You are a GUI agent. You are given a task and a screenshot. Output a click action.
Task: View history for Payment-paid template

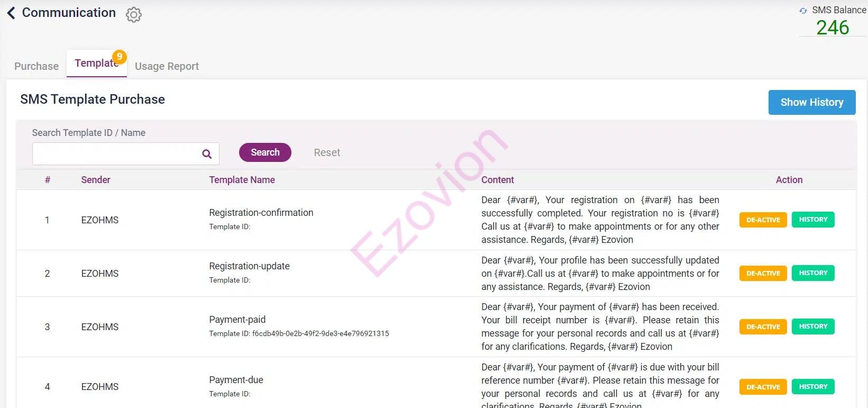tap(813, 327)
